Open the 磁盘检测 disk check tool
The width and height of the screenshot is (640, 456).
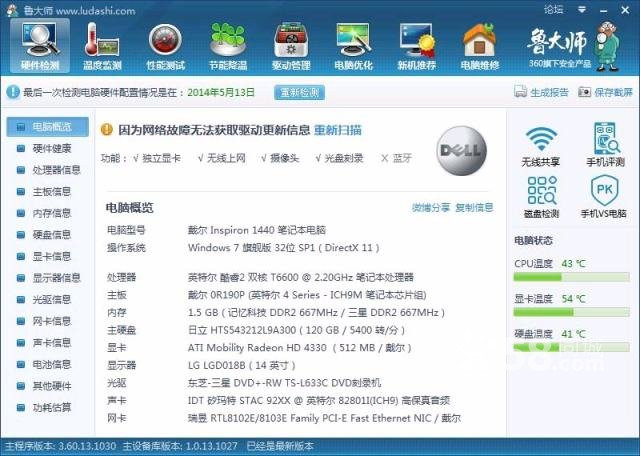[541, 197]
